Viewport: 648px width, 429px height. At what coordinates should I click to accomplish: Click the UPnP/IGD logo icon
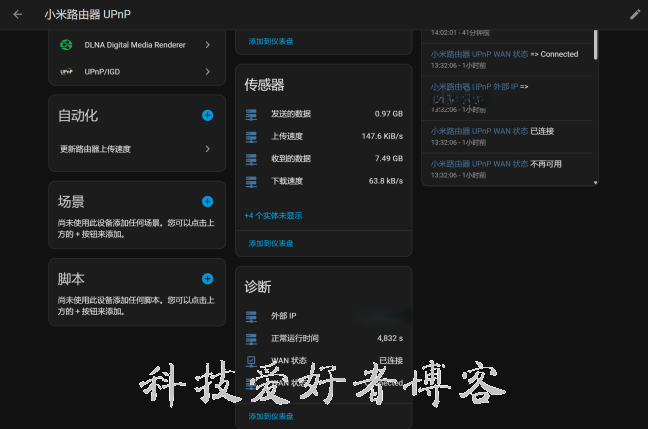(x=66, y=72)
